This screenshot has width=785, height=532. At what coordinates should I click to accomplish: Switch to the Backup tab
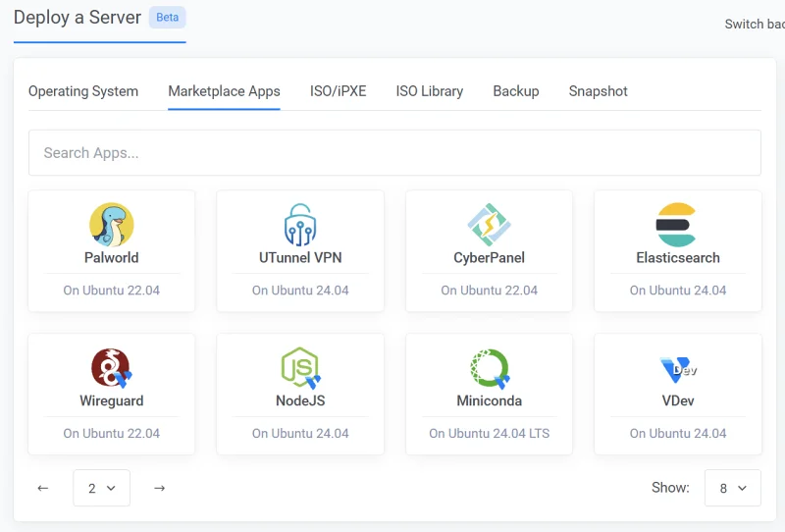tap(516, 91)
